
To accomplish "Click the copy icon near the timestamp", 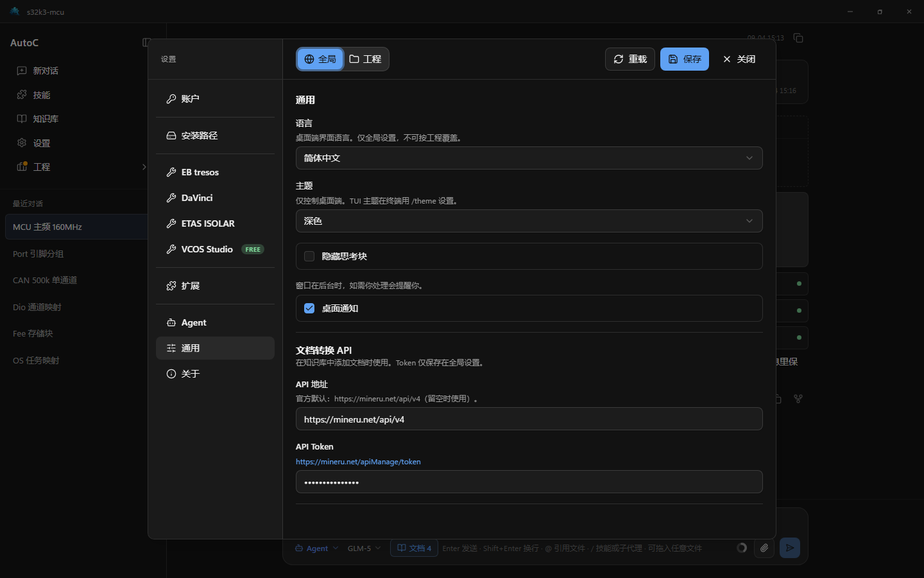I will click(798, 38).
